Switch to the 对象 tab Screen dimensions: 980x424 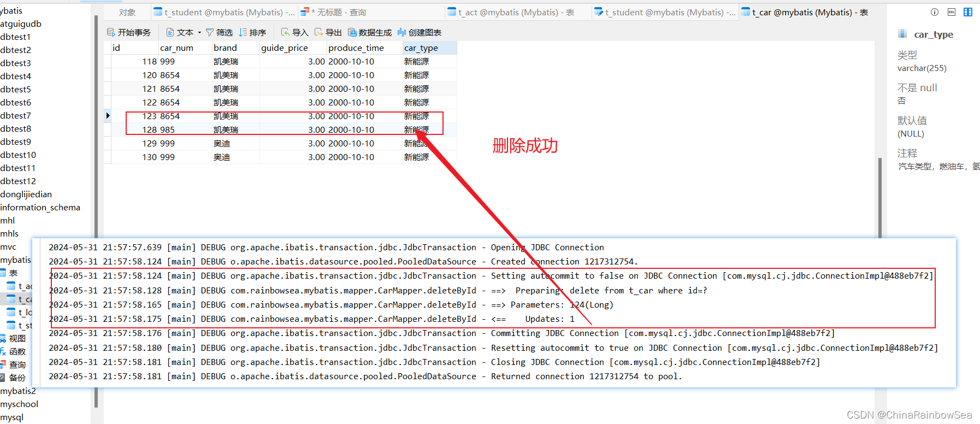(127, 13)
